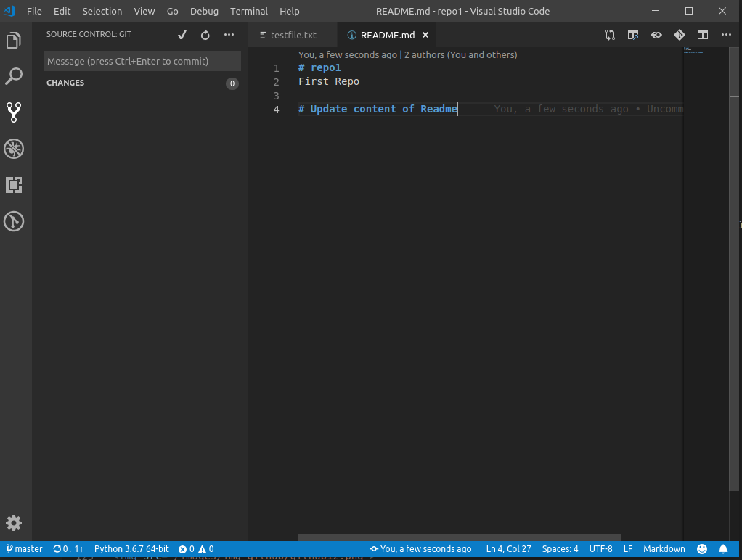Select the Source Control activity icon
The image size is (742, 560).
[x=14, y=112]
